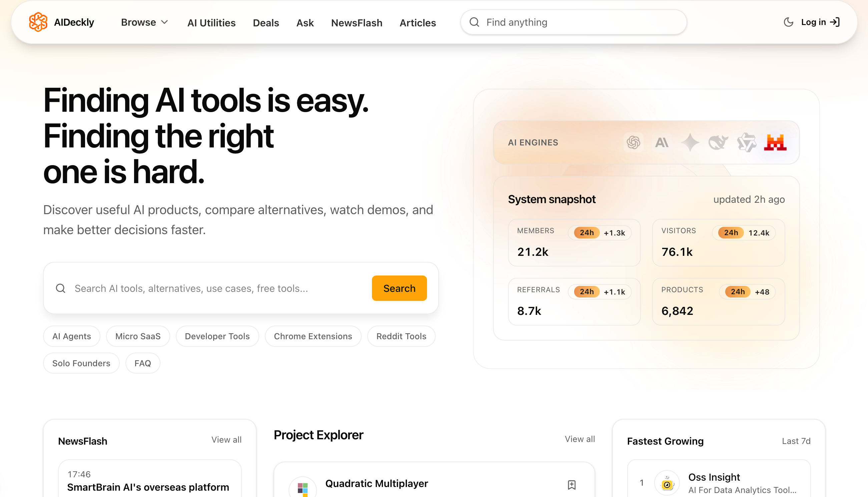Go to the Deals page

[x=266, y=23]
